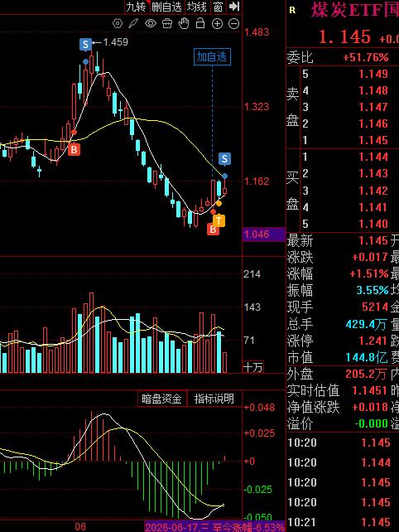The width and height of the screenshot is (399, 532).
Task: Open 指标说明 indicator description
Action: coord(214,399)
